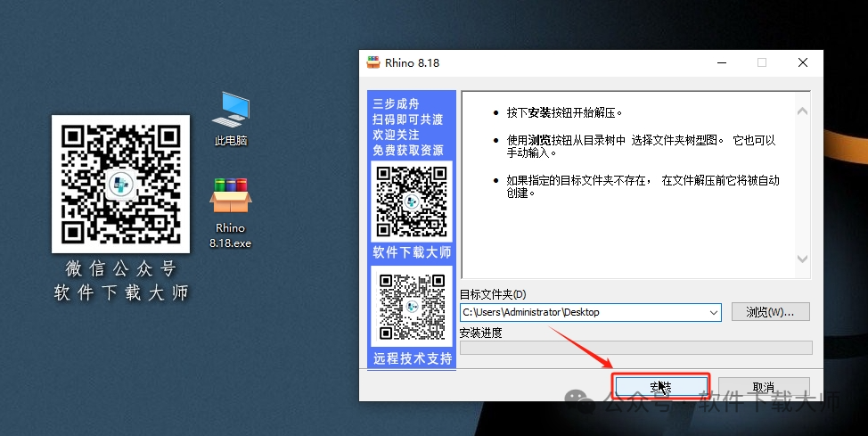This screenshot has height=436, width=868.
Task: Click the upper QR code in the installer sidebar
Action: tap(412, 202)
